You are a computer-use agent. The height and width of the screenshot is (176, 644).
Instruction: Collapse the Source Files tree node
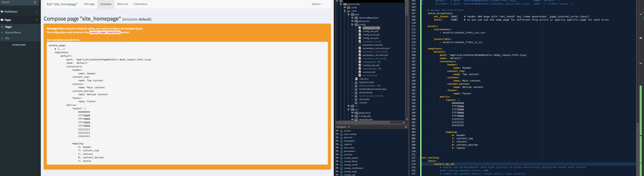[341, 4]
